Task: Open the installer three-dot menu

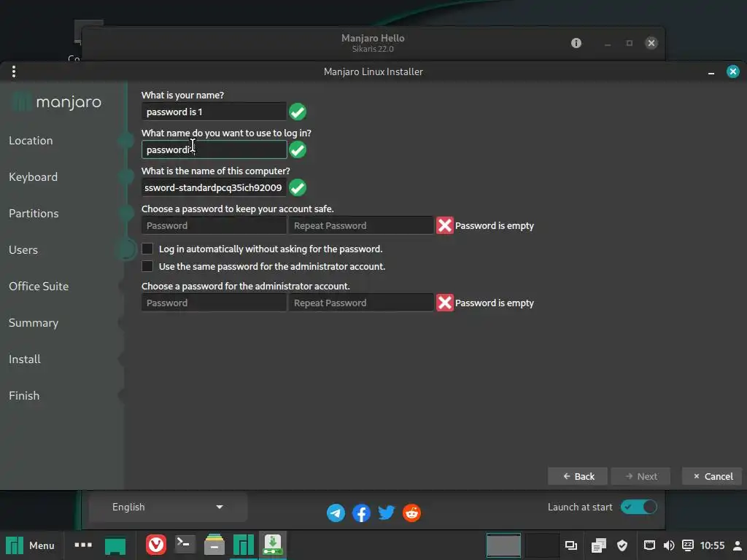Action: tap(14, 71)
